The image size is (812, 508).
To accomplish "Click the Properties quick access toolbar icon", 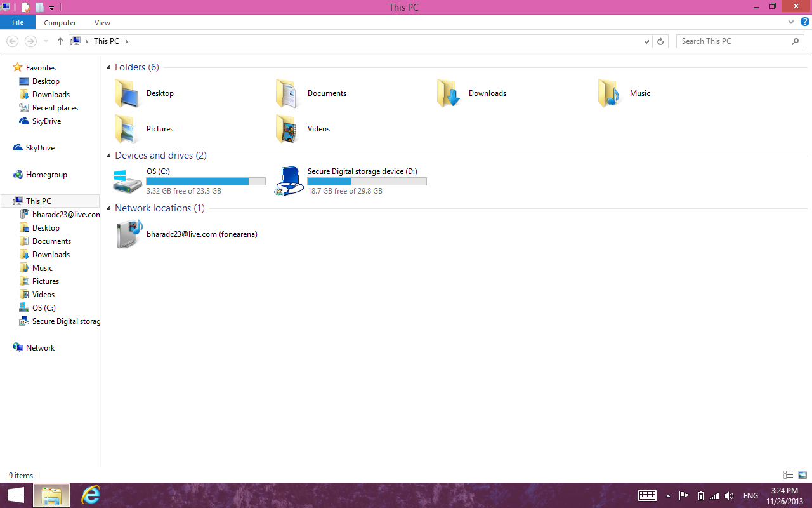I will 26,8.
